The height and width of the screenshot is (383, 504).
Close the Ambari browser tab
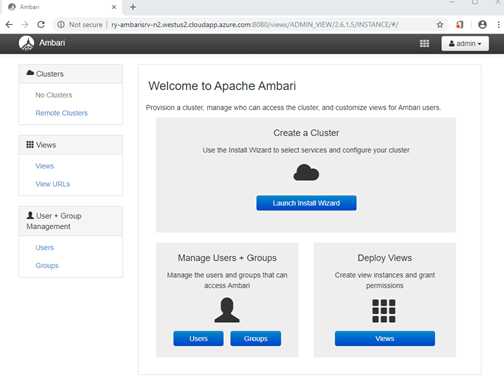pyautogui.click(x=114, y=7)
